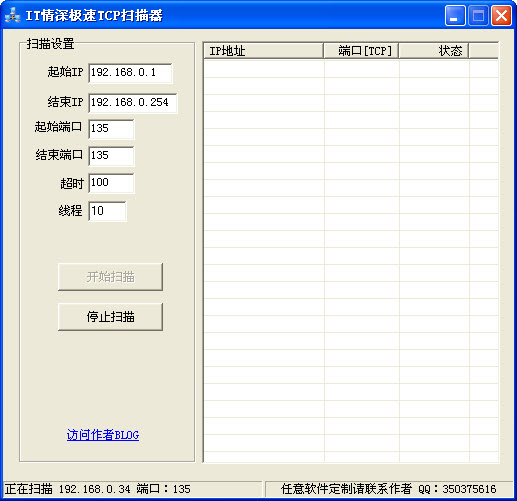Close the TCP scanner window

pos(501,15)
